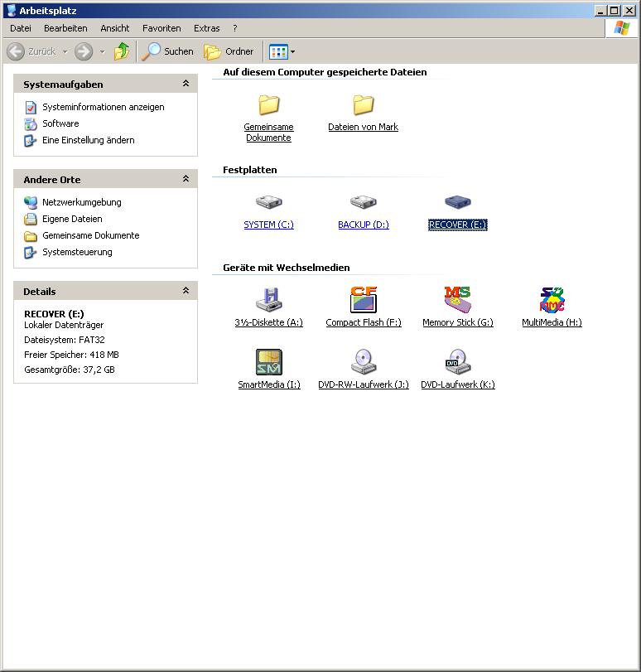Click the Software link in Systemaufgaben
Image resolution: width=641 pixels, height=672 pixels.
click(x=60, y=123)
